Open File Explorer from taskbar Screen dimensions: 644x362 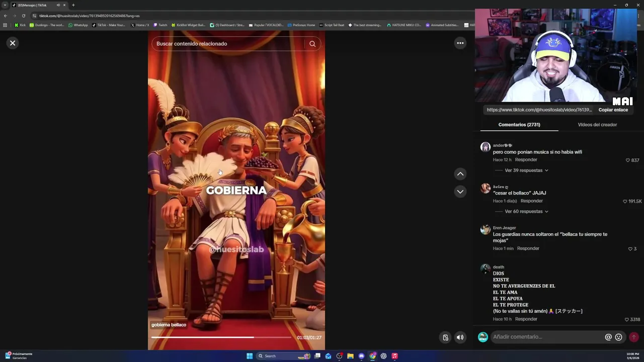(x=350, y=356)
